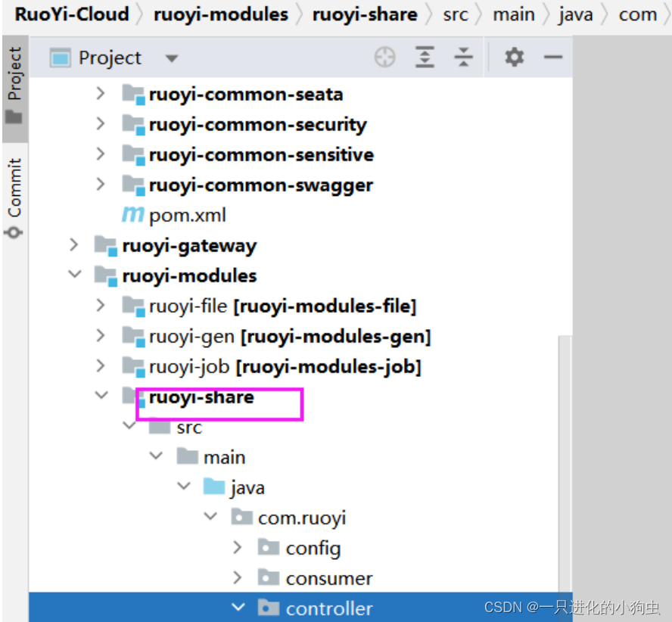Open the Project view dropdown arrow
The height and width of the screenshot is (622, 672).
click(x=172, y=58)
